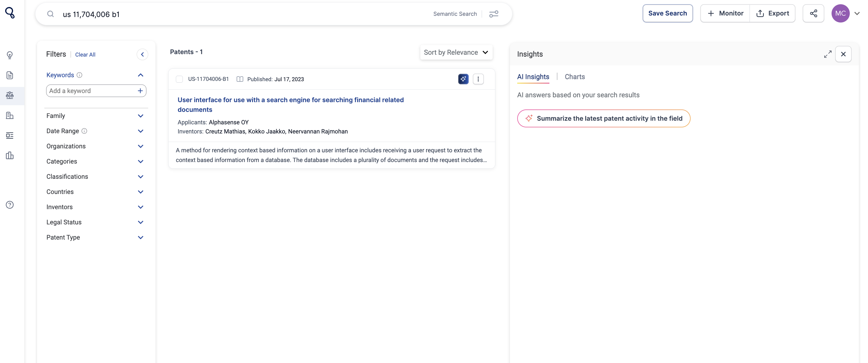Expand the Insights panel to full size
Screen dimensions: 868x363
click(828, 54)
